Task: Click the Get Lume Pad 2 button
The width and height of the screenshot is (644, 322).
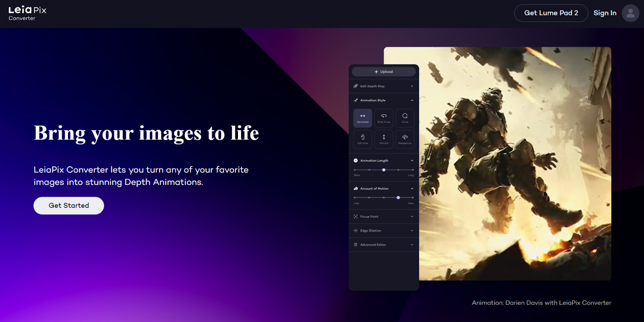Action: (551, 13)
